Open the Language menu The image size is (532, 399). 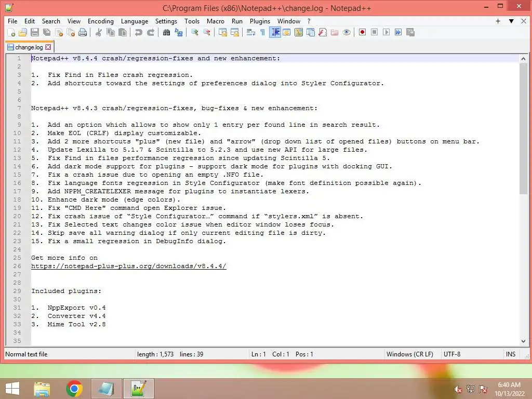(x=135, y=21)
